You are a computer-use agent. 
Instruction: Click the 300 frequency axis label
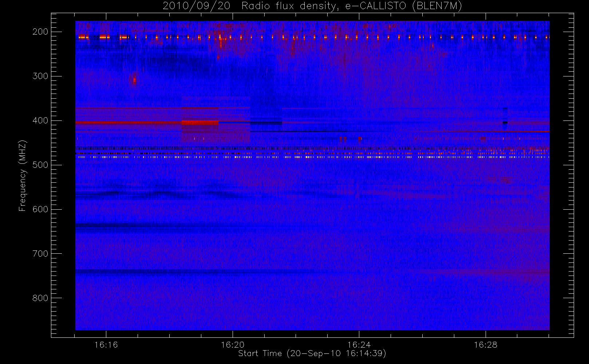pyautogui.click(x=40, y=76)
